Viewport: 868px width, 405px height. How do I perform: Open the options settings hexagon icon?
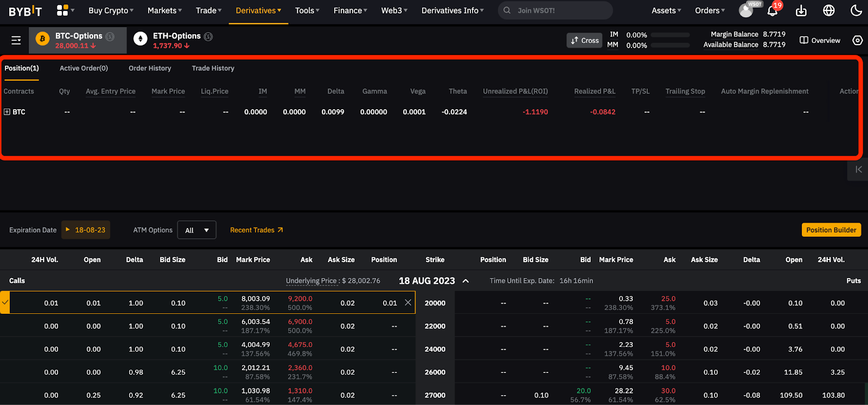coord(858,40)
